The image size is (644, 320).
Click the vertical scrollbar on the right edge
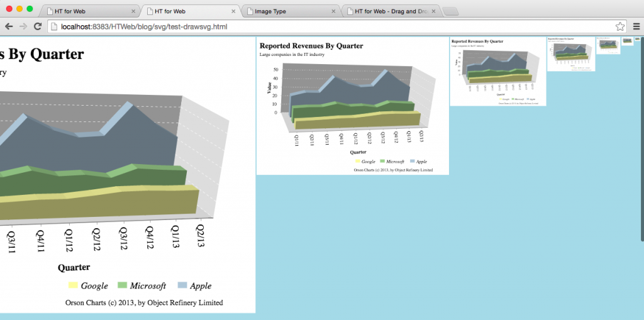(x=641, y=138)
